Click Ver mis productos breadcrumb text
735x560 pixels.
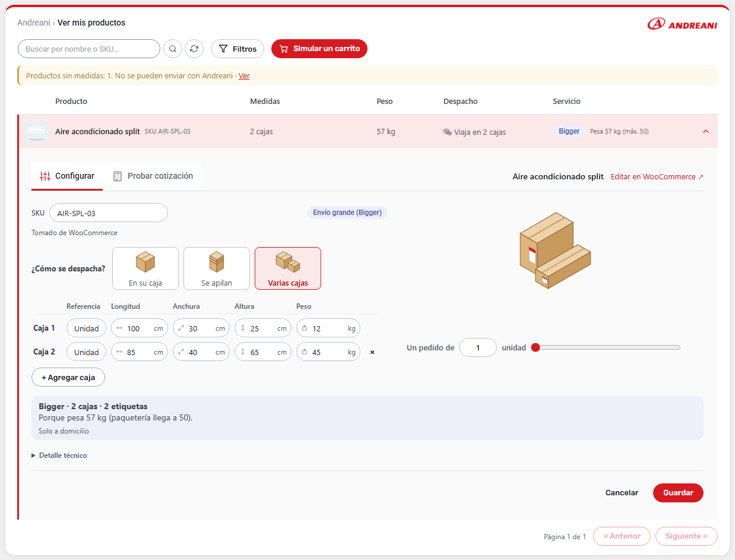pos(91,23)
